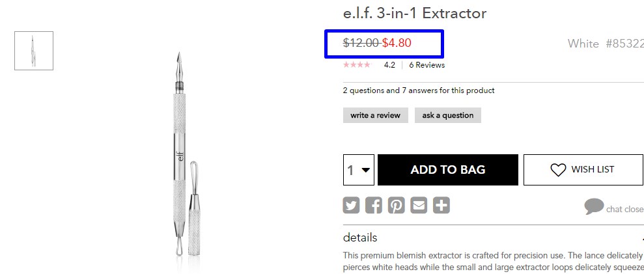The width and height of the screenshot is (644, 274).
Task: Click the pink star rating
Action: pos(356,64)
